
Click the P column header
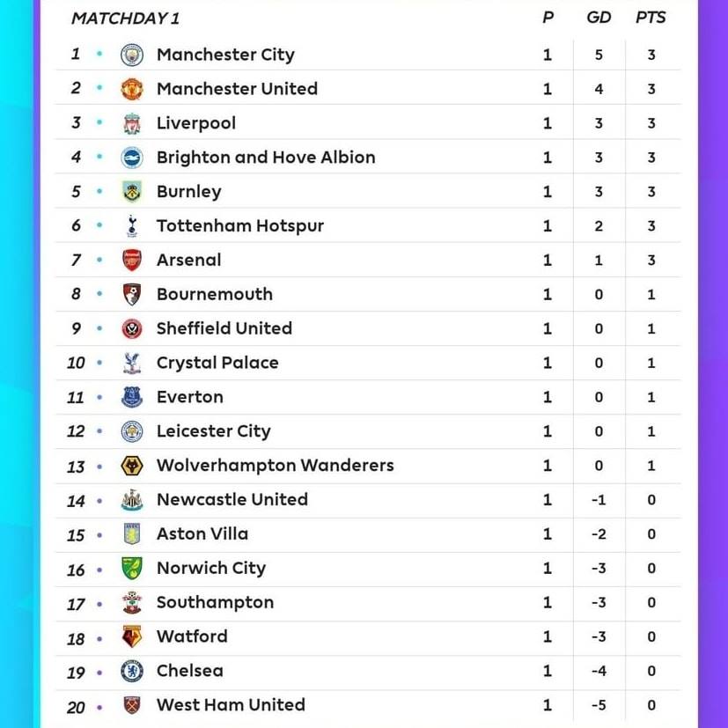[x=548, y=18]
